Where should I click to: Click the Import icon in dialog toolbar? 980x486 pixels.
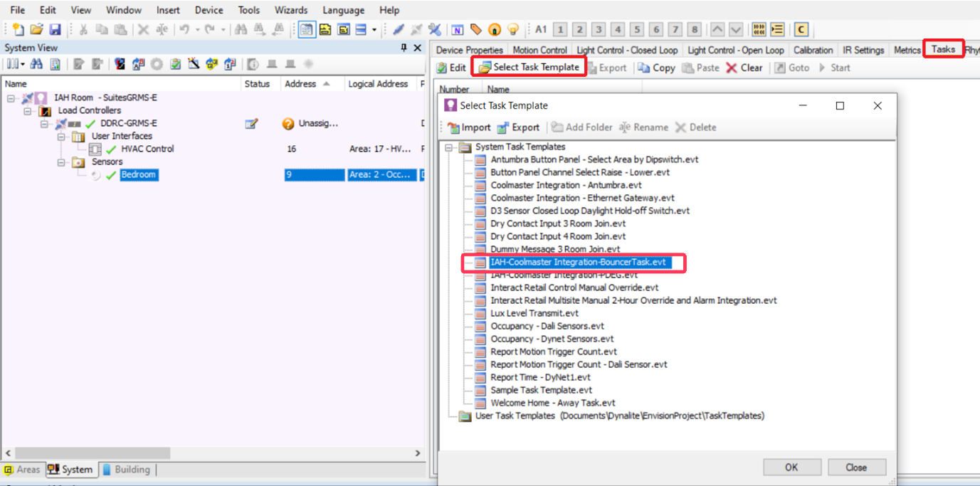pyautogui.click(x=469, y=127)
